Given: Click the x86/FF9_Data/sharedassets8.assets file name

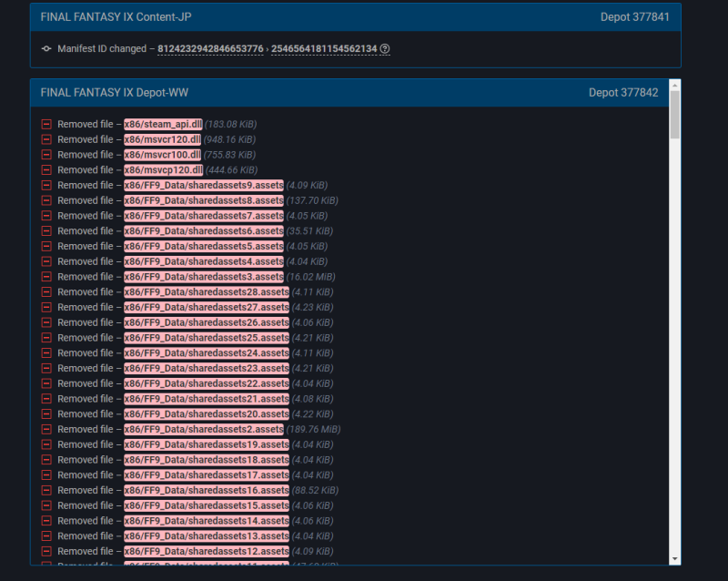Looking at the screenshot, I should point(204,200).
